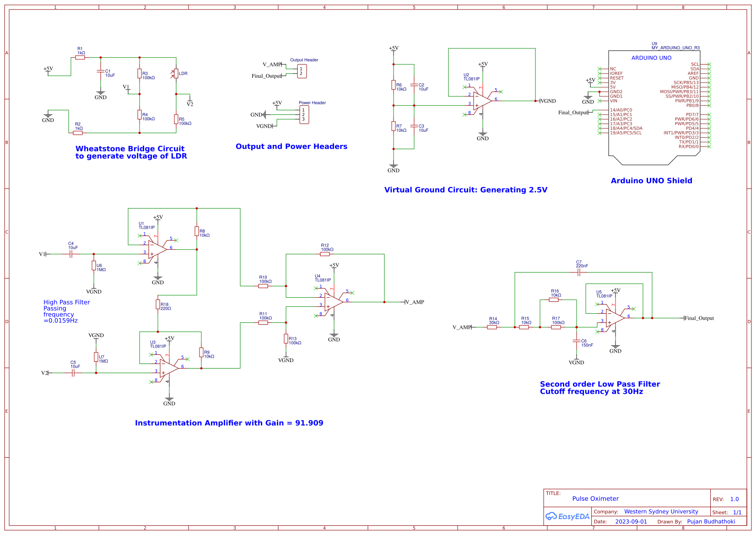Click pin 1 of the Output Header
Image resolution: width=756 pixels, height=535 pixels.
pos(301,68)
